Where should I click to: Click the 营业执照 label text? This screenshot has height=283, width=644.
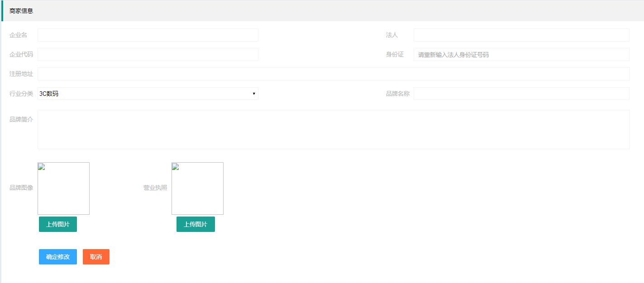click(155, 188)
